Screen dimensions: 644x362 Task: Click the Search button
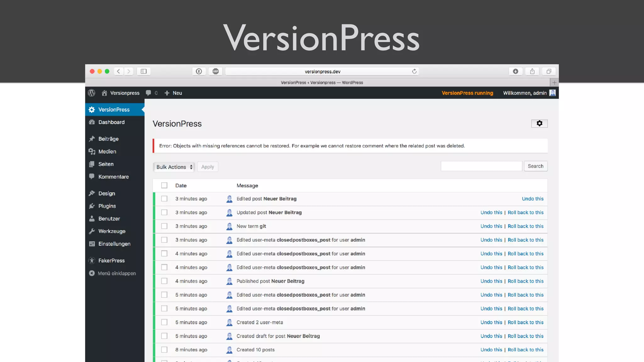pos(536,166)
